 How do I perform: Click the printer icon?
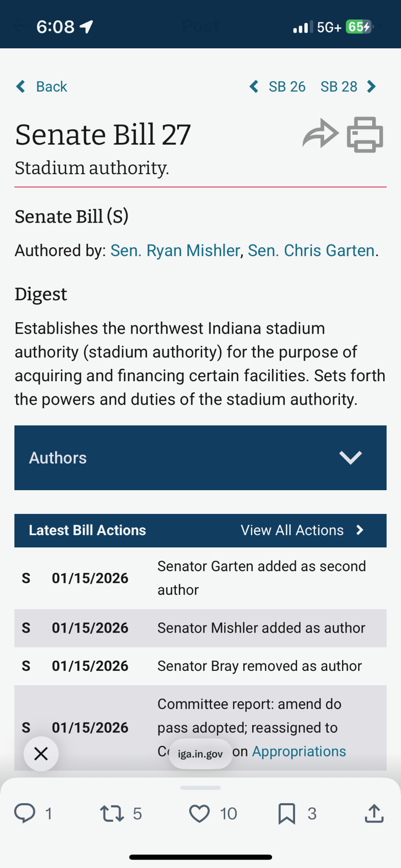(x=365, y=134)
